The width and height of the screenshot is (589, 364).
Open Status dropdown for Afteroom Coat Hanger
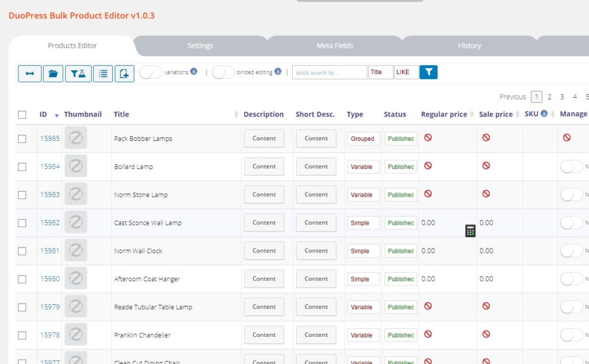(x=400, y=279)
